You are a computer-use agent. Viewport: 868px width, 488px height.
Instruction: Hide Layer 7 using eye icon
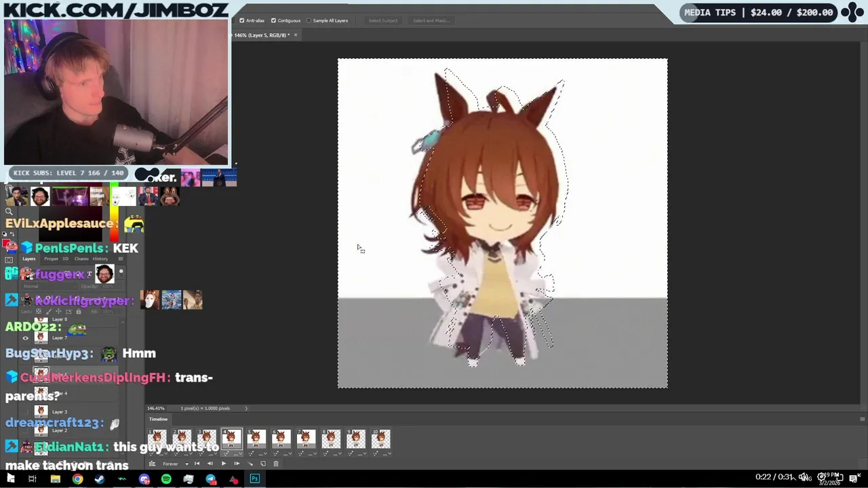(25, 338)
